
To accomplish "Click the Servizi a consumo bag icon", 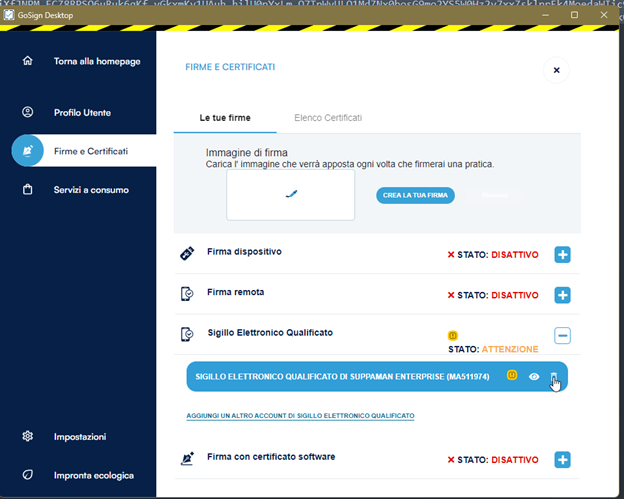I will 28,189.
